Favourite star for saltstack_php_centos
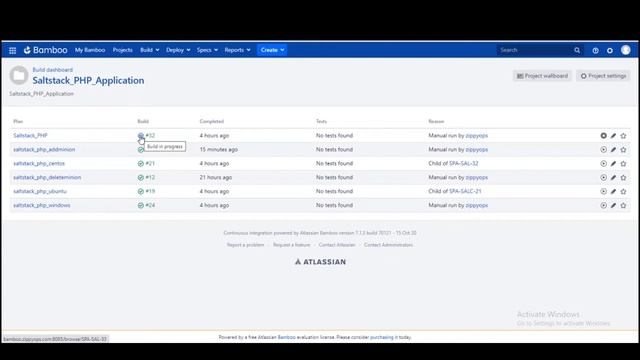 623,164
